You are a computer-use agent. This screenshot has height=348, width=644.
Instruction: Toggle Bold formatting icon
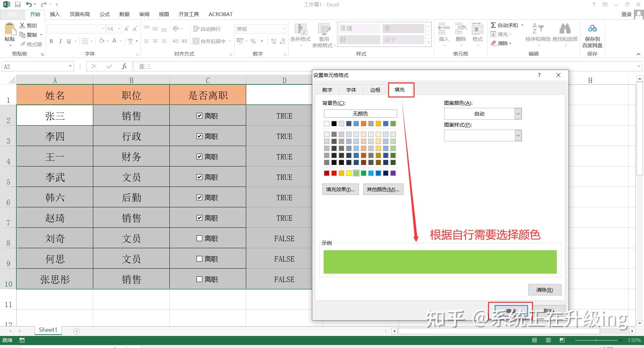51,41
